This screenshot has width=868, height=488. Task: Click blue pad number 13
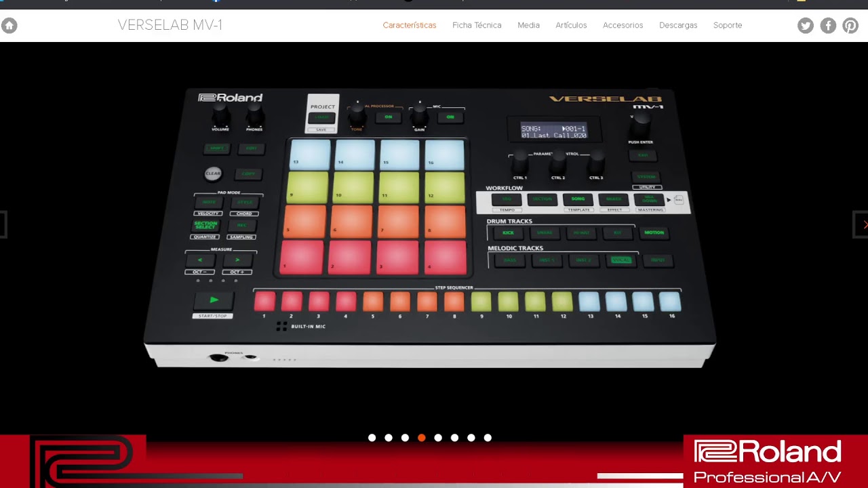310,155
